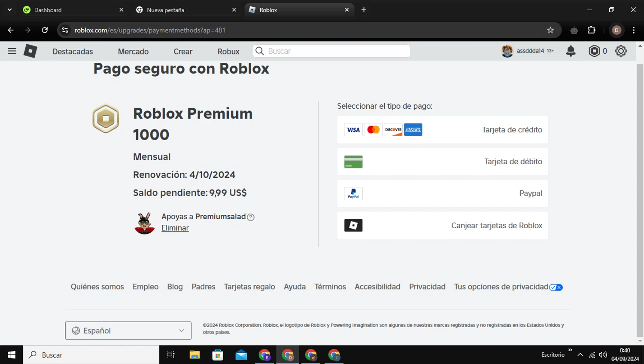Click the Premiumsalad creator avatar
This screenshot has width=644, height=364.
[x=144, y=223]
